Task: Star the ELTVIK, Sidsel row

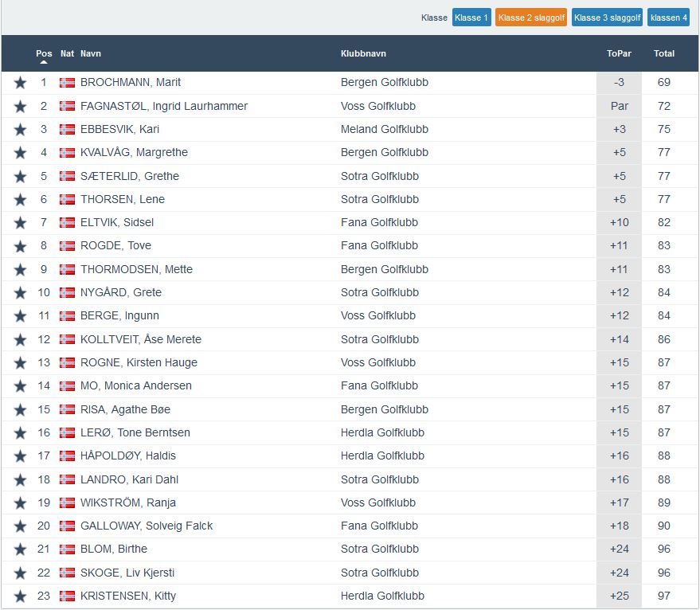Action: click(x=20, y=223)
